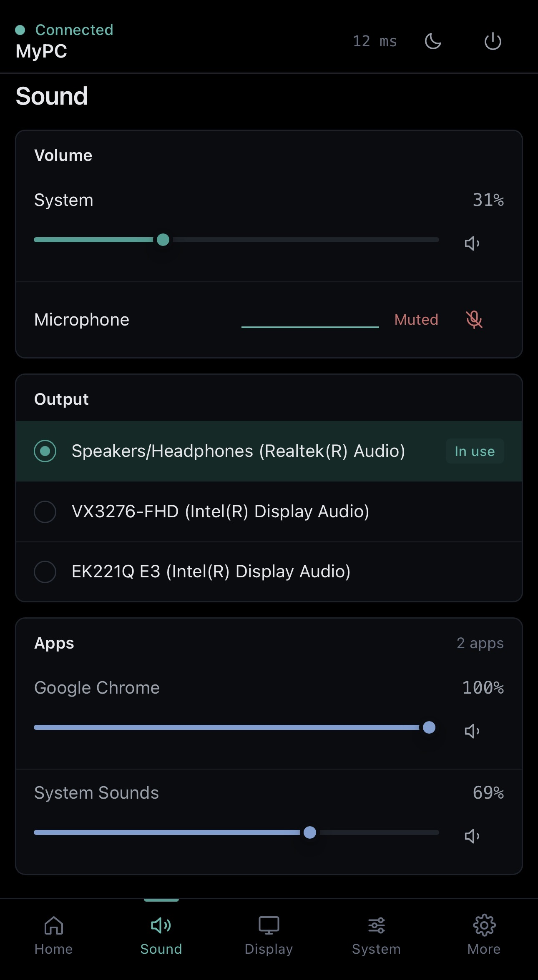Click the In use badge
Image resolution: width=538 pixels, height=980 pixels.
pyautogui.click(x=475, y=451)
